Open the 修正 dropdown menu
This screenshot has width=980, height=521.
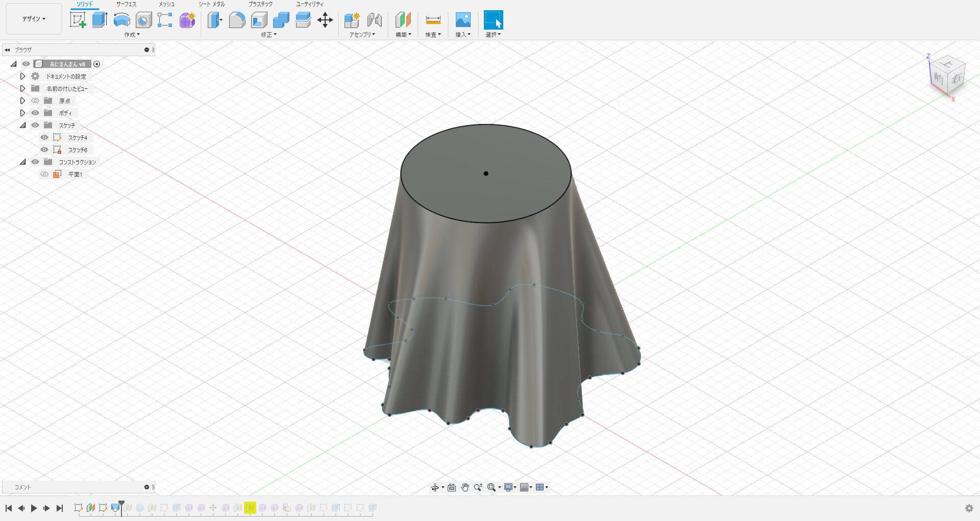pos(268,35)
